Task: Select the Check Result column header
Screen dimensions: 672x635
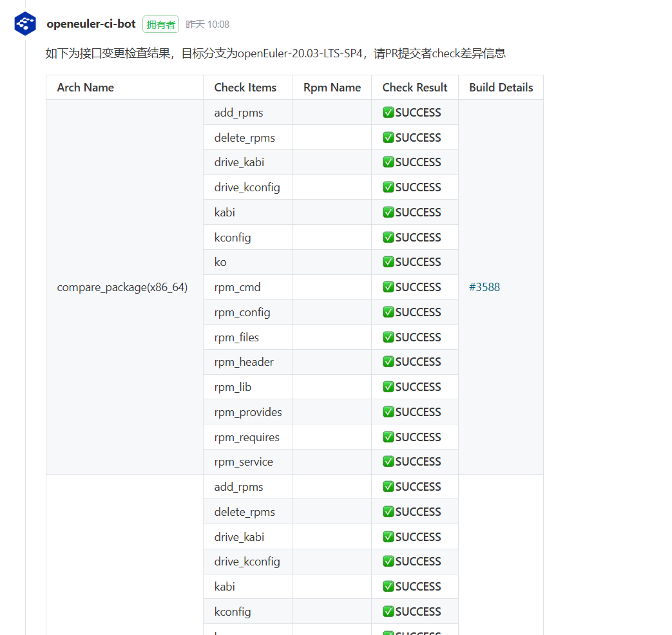Action: [x=414, y=88]
